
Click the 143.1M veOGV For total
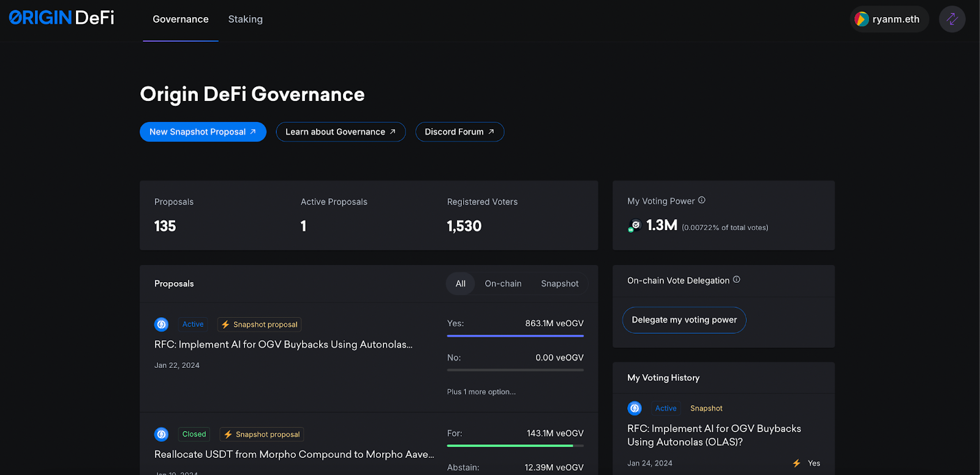pyautogui.click(x=555, y=433)
